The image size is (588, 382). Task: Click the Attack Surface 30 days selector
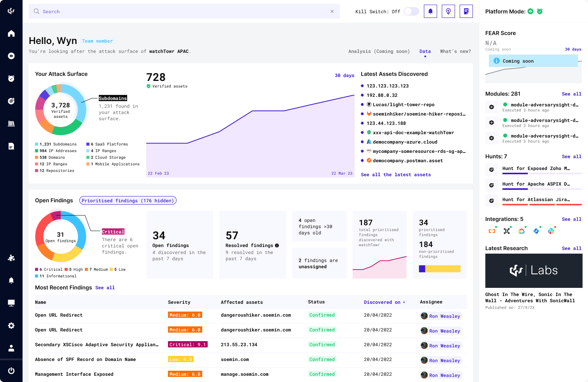345,75
